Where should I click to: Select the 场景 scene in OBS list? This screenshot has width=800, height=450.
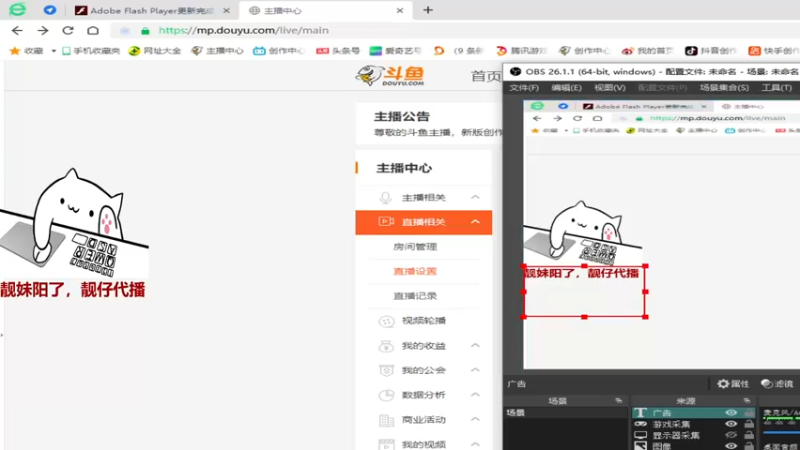point(565,412)
